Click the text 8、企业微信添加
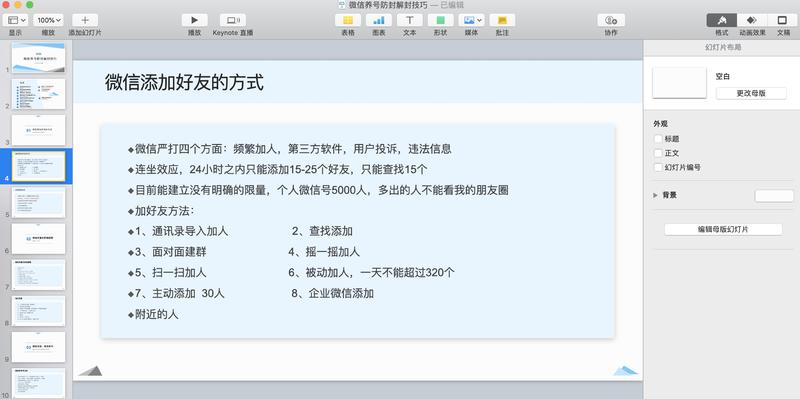This screenshot has width=800, height=399. [332, 293]
